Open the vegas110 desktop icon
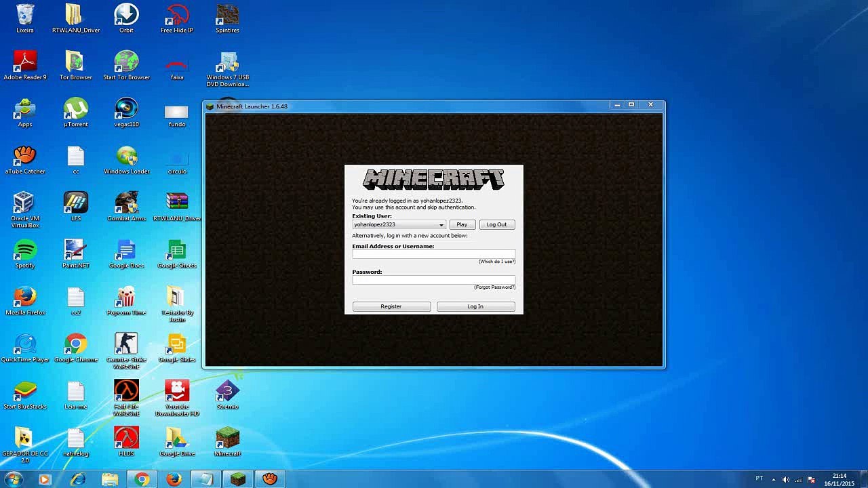 (x=126, y=109)
